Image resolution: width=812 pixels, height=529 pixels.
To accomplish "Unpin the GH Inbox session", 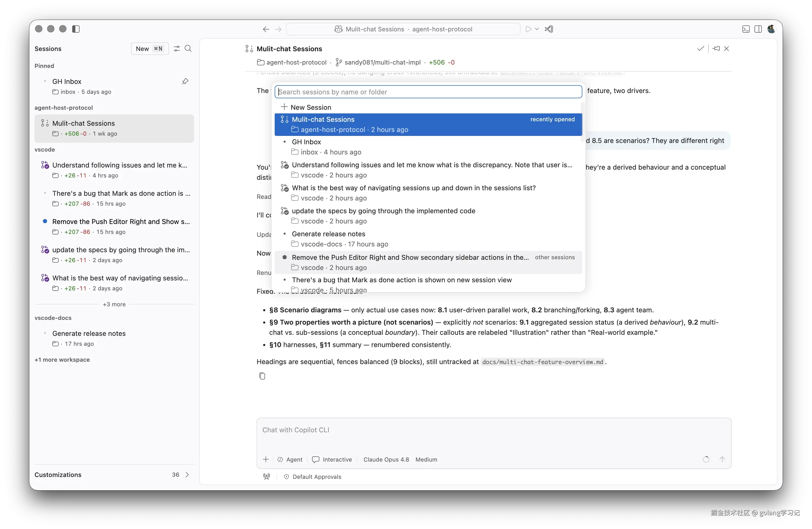I will point(185,82).
